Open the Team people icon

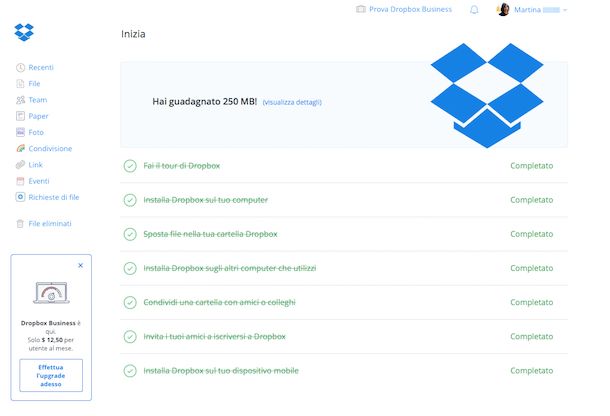21,100
